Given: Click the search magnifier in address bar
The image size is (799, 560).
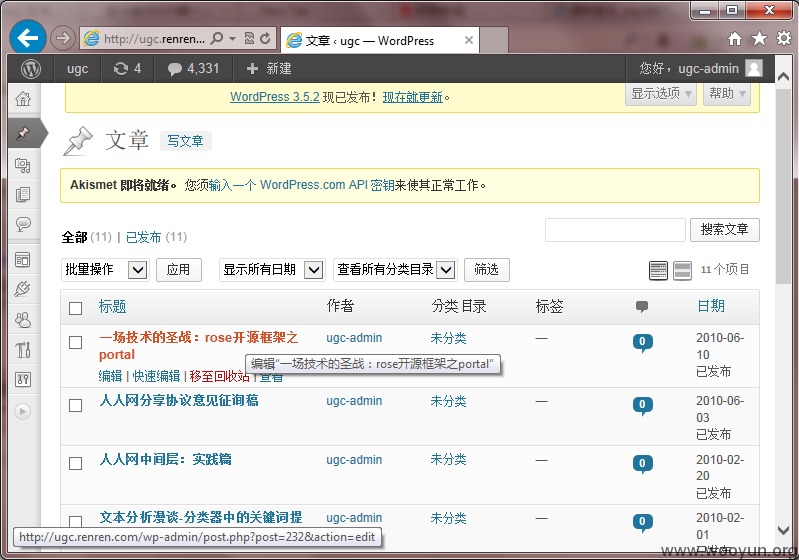Looking at the screenshot, I should point(217,38).
